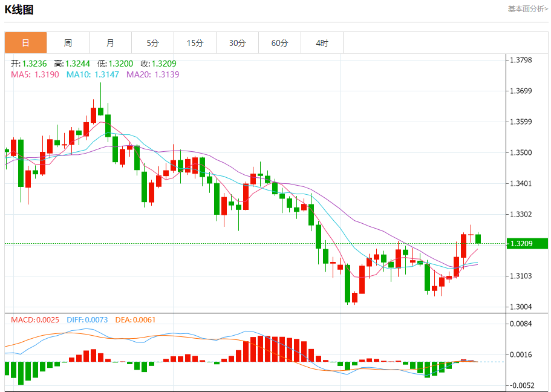Click the MA5: 1.3190 legend
The height and width of the screenshot is (392, 551).
point(35,74)
